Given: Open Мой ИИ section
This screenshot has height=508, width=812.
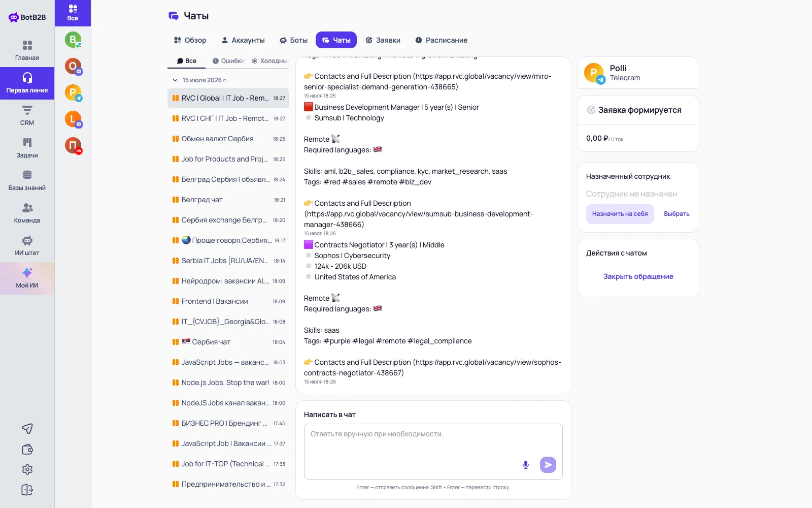Looking at the screenshot, I should coord(27,278).
